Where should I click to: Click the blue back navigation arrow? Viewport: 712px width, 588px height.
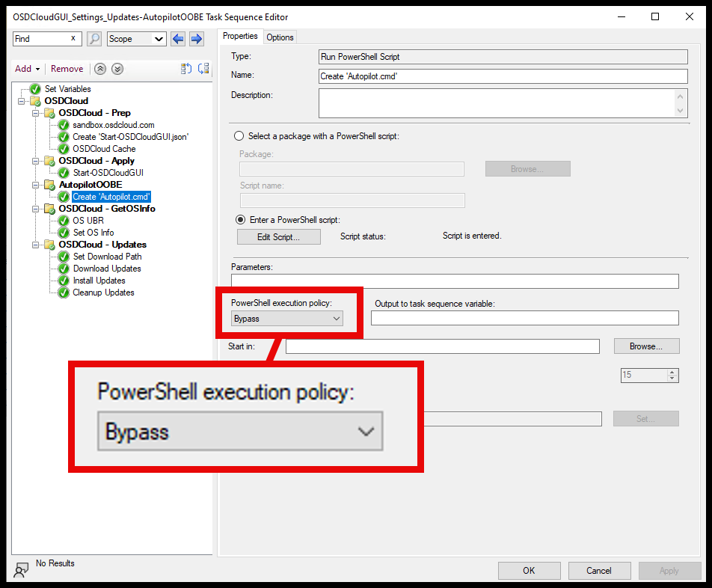coord(177,38)
